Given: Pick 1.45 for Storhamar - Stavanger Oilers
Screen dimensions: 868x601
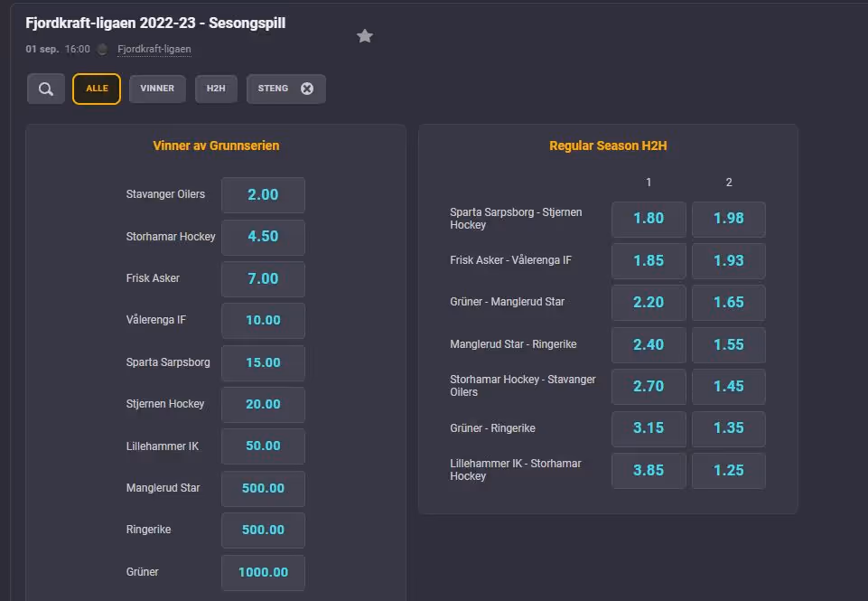Looking at the screenshot, I should 729,387.
